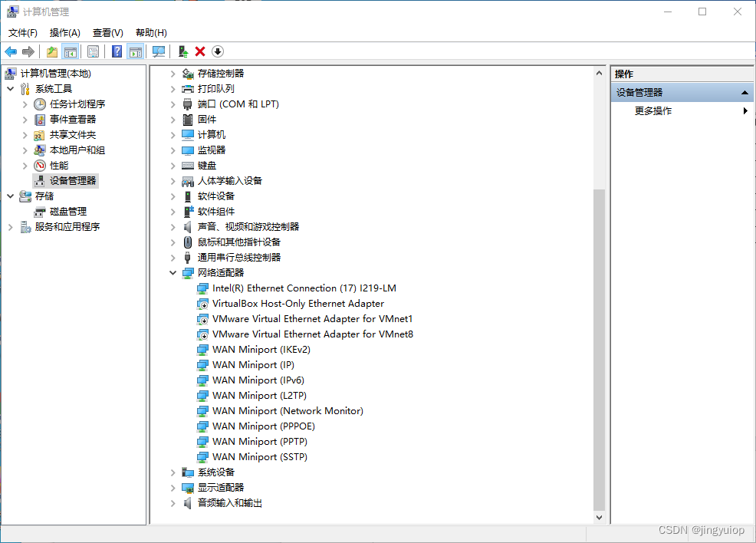Screen dimensions: 756x543
Task: Select VMware Virtual Ethernet Adapter for VMnet8
Action: click(x=313, y=334)
